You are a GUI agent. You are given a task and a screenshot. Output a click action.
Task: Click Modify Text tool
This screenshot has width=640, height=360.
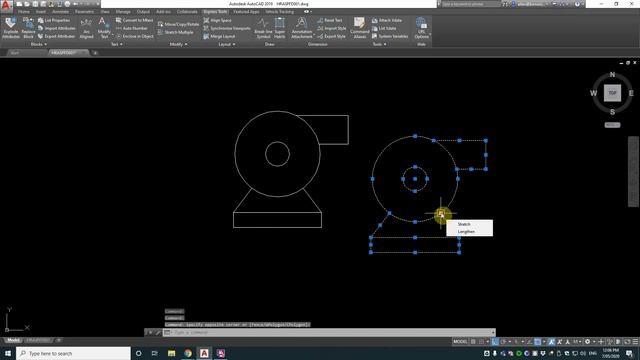(x=104, y=28)
